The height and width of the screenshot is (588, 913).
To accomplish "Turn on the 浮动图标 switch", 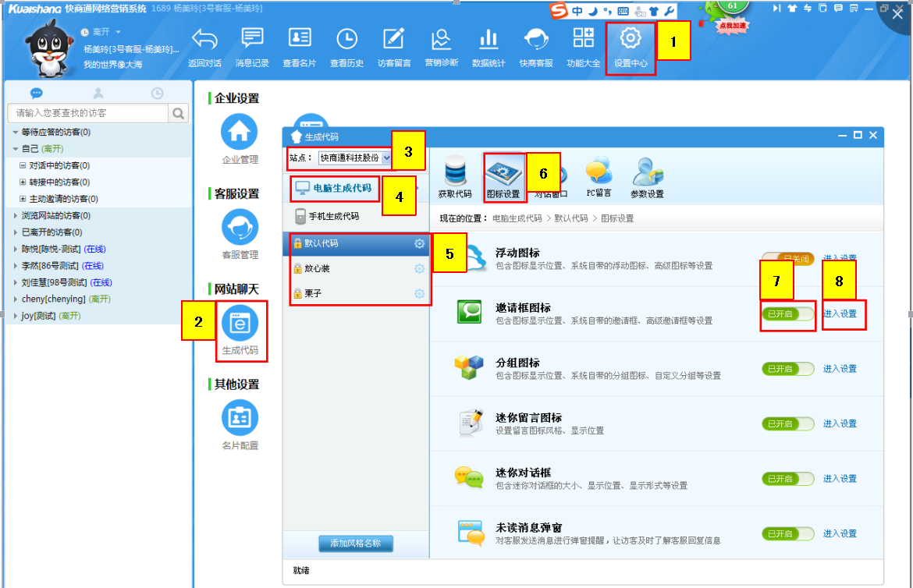I will tap(787, 259).
